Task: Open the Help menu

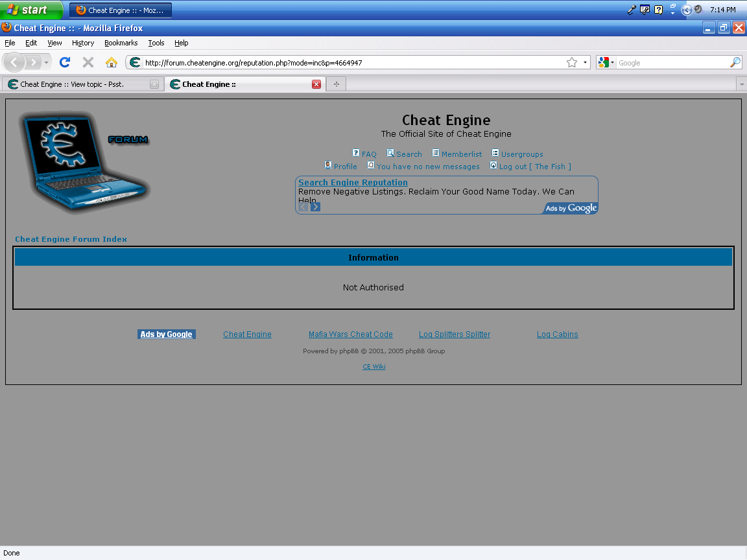Action: click(x=181, y=43)
